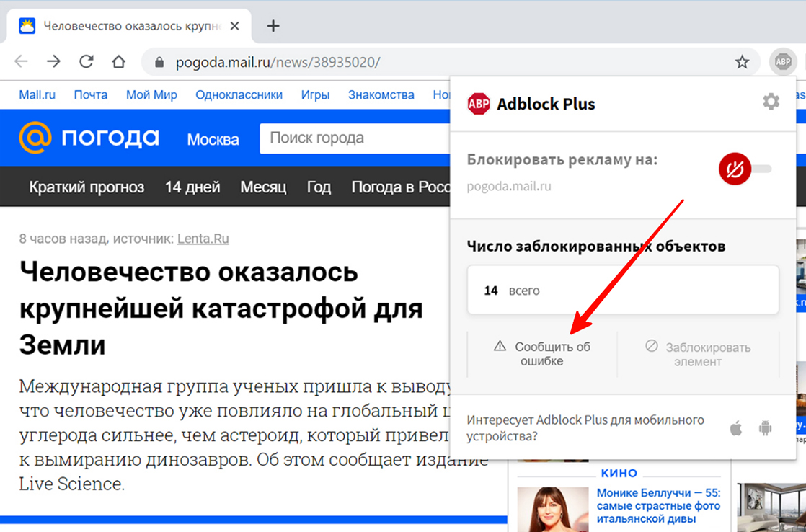Get Adblock Plus for iOS (Apple icon)
Screen dimensions: 806x532
pos(736,427)
